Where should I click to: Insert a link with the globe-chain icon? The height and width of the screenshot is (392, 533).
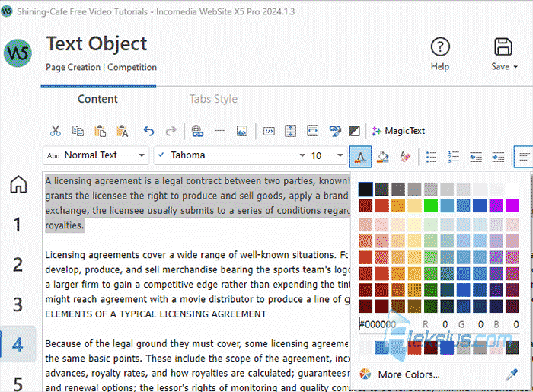[x=197, y=131]
